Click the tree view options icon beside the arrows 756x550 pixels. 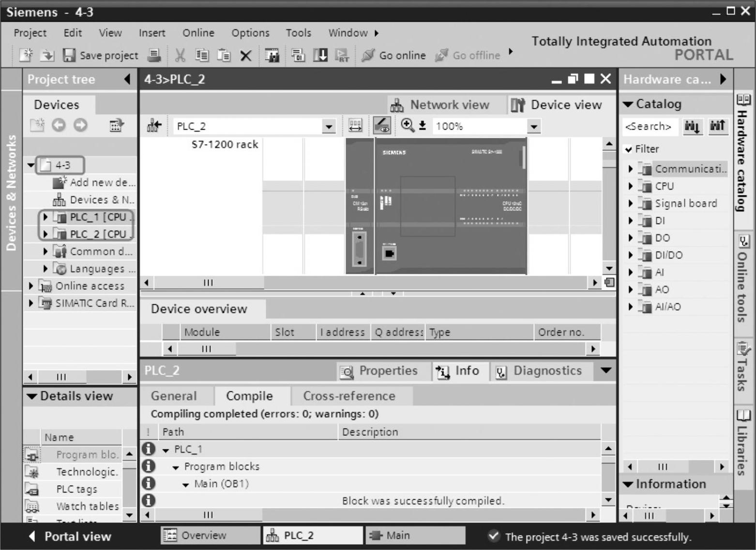click(116, 125)
